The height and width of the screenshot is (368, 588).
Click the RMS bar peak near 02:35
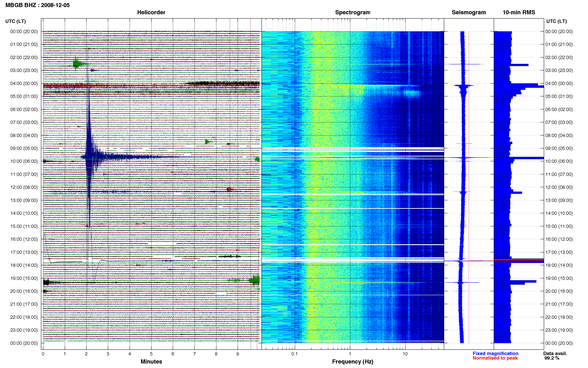click(x=511, y=65)
